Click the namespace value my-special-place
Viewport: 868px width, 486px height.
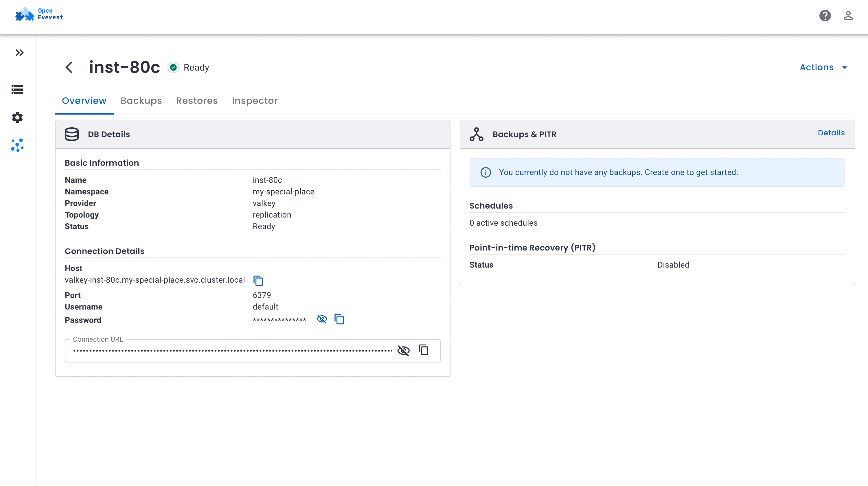(283, 192)
